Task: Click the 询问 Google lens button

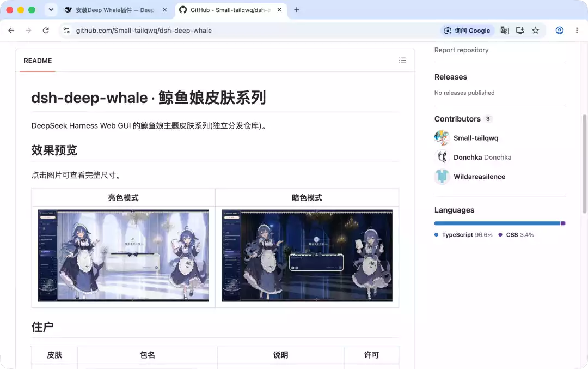Action: pos(467,31)
